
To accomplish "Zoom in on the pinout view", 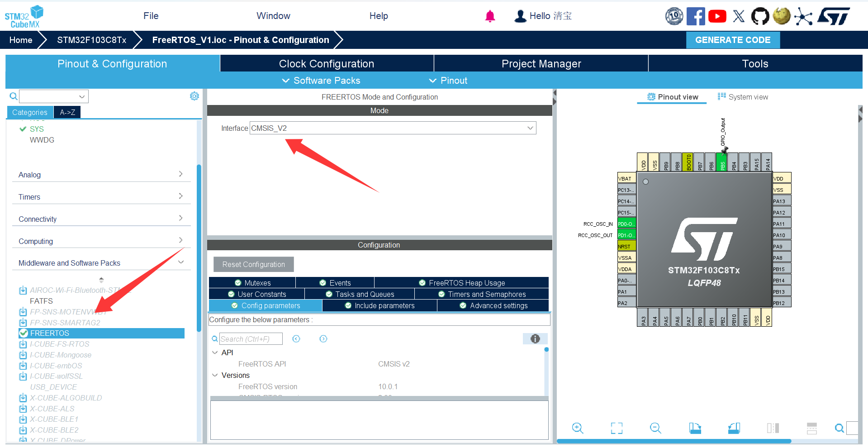I will click(578, 428).
